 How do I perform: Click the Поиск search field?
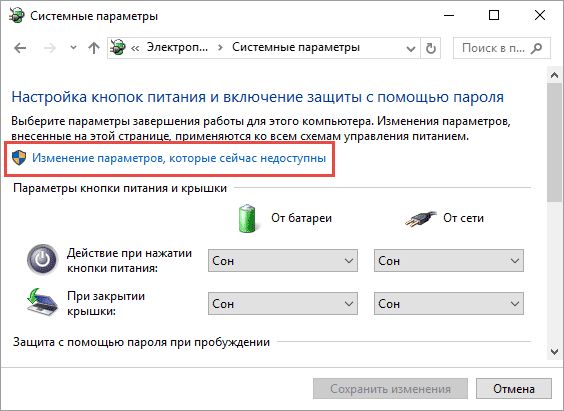pos(502,48)
